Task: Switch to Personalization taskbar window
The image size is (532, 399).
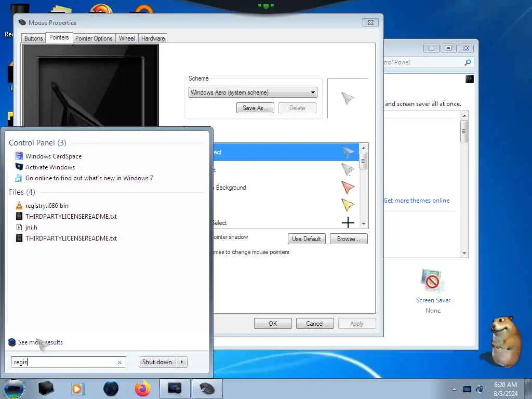Action: point(175,389)
